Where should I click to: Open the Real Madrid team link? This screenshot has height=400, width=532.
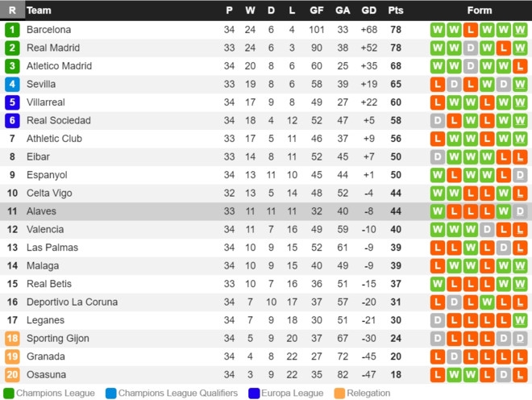point(53,48)
